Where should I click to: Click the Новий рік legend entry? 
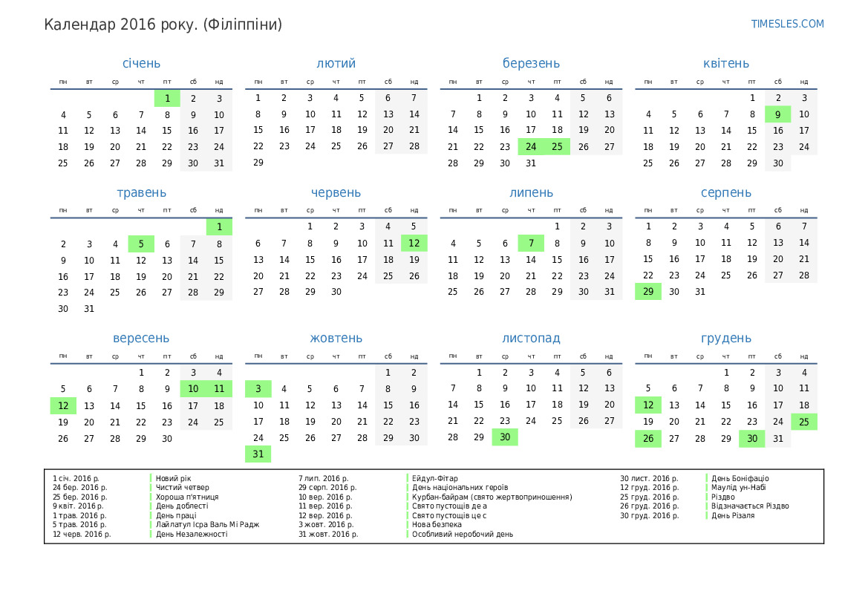pyautogui.click(x=172, y=479)
